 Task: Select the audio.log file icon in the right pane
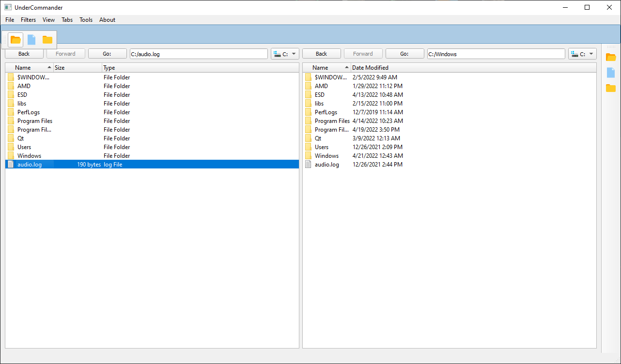point(308,165)
